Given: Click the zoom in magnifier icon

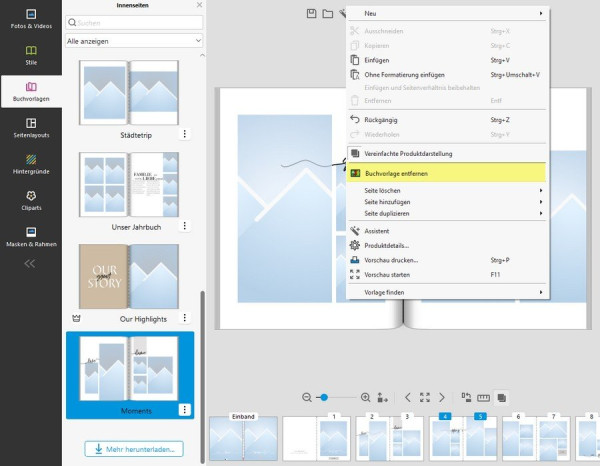Looking at the screenshot, I should (x=365, y=398).
